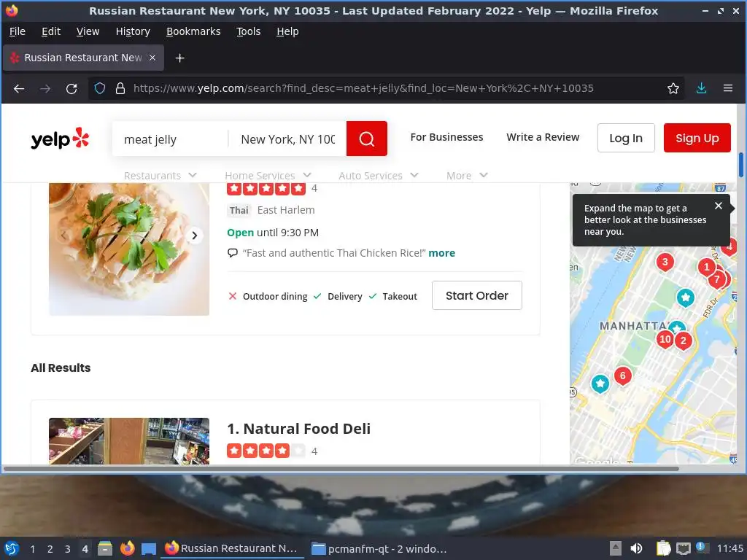Click the taskbar volume icon
The height and width of the screenshot is (560, 747).
(636, 548)
